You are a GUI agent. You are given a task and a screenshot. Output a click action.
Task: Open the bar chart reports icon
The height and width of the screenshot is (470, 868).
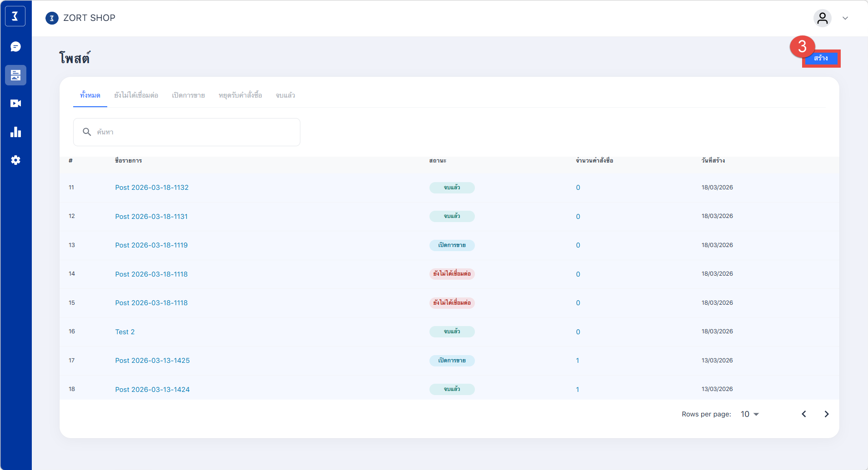pos(15,132)
